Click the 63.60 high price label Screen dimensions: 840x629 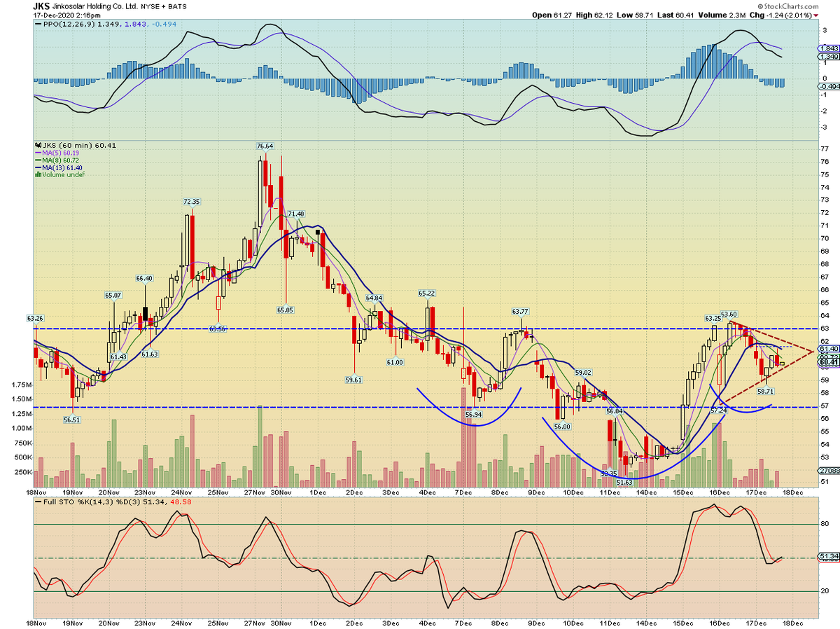tap(730, 314)
